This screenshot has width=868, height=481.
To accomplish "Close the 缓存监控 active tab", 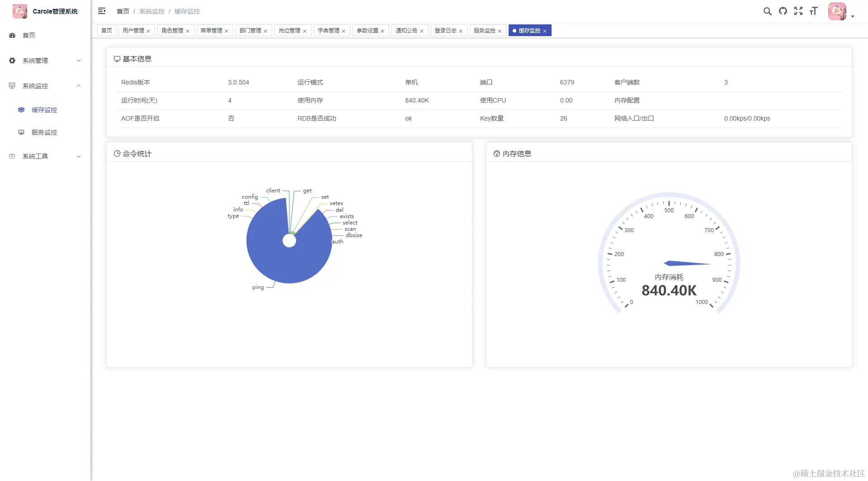I will 545,31.
